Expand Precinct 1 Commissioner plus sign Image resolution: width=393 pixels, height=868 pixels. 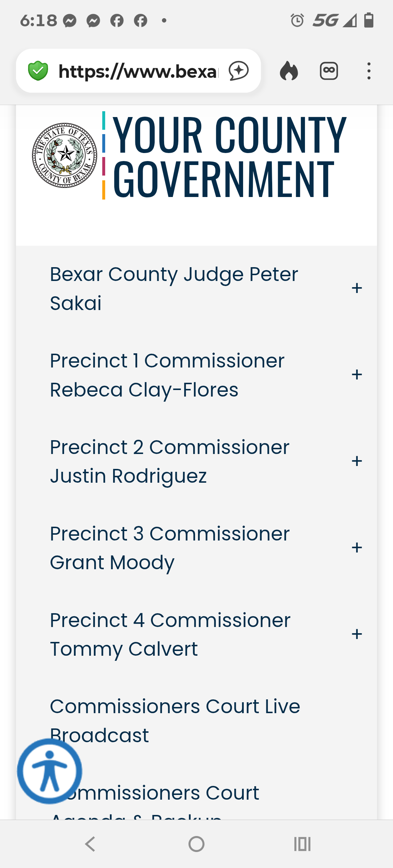pyautogui.click(x=357, y=375)
